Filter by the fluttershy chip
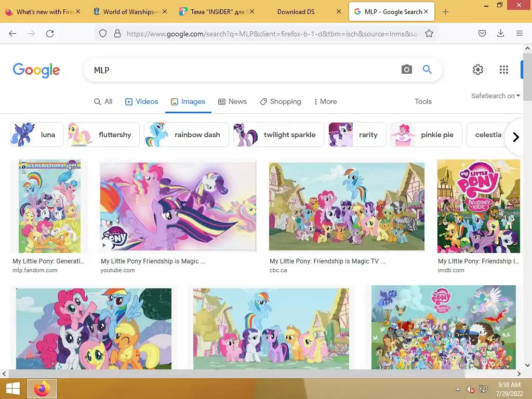Screen dimensions: 532x399 103,135
